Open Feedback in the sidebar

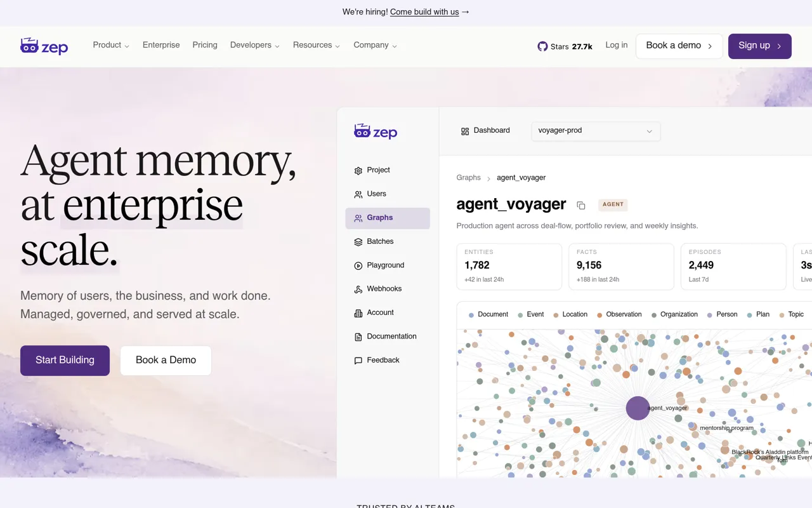(388, 361)
